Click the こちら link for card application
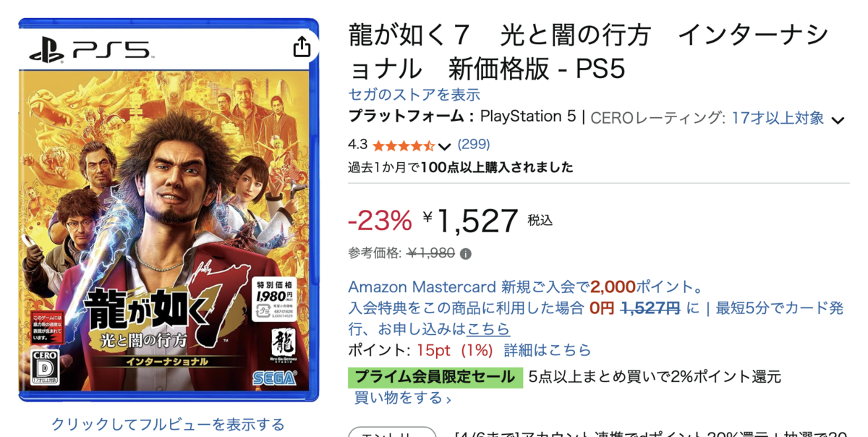This screenshot has width=868, height=437. (x=488, y=329)
